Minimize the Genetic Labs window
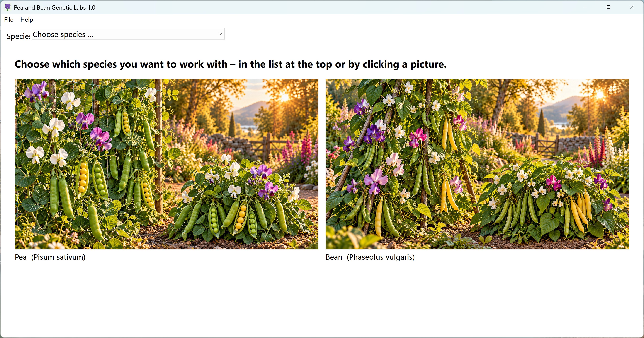Image resolution: width=644 pixels, height=338 pixels. pyautogui.click(x=585, y=7)
